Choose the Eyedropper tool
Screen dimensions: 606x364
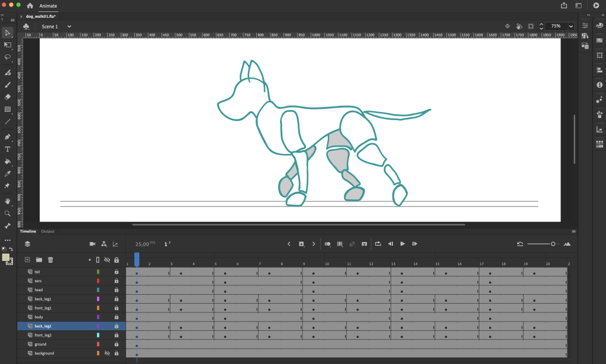[x=8, y=174]
